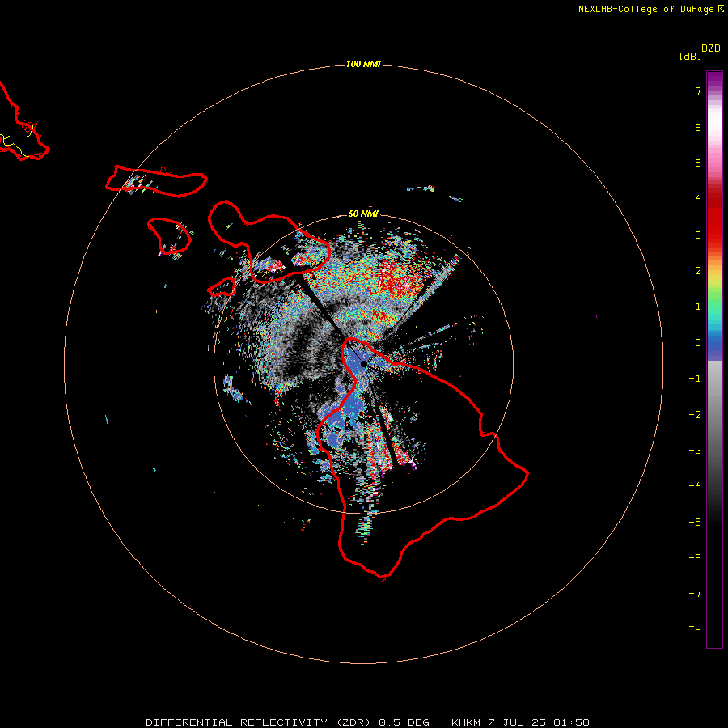The image size is (728, 728).
Task: Click the 6 dB value on color scale
Action: click(x=698, y=127)
